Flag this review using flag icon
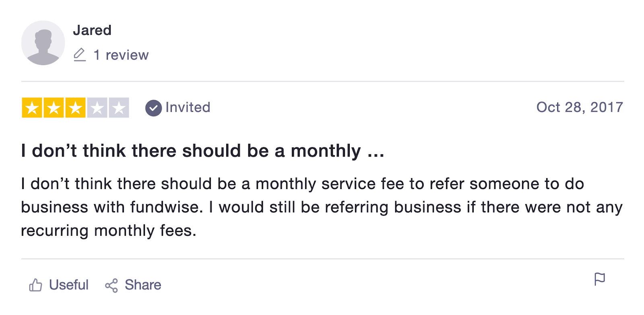 (x=599, y=279)
